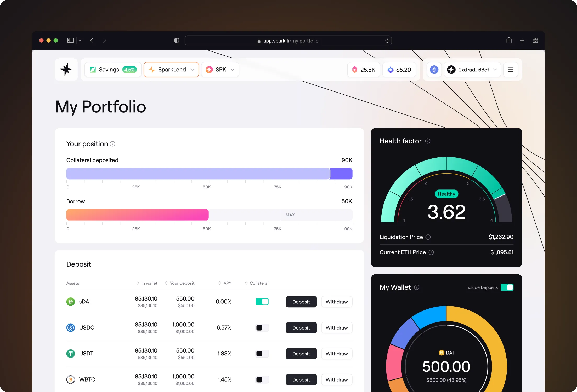This screenshot has width=577, height=392.
Task: Click the Spark star logo
Action: pos(66,70)
